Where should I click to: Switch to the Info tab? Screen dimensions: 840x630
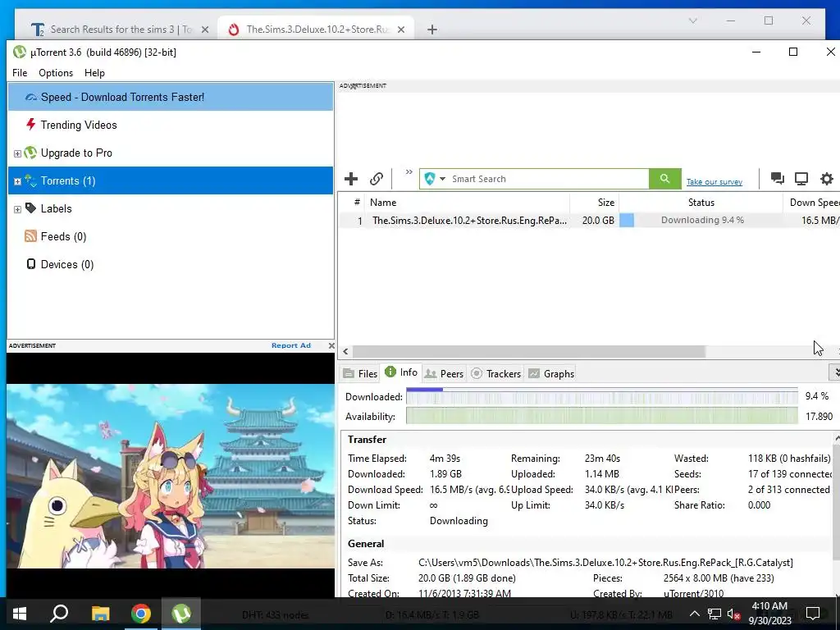click(x=401, y=372)
